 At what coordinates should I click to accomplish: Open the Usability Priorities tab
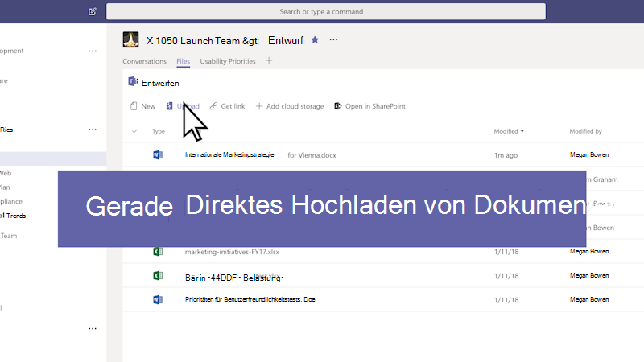point(228,61)
